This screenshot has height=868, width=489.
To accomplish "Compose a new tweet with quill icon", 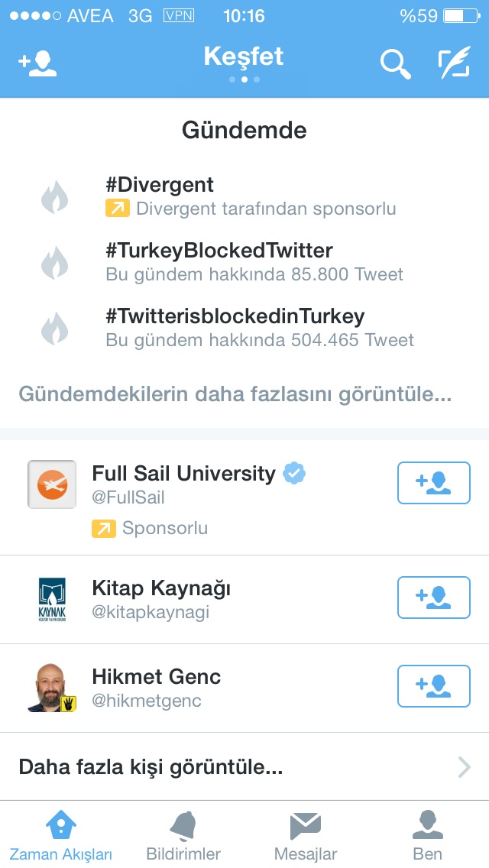I will 454,63.
